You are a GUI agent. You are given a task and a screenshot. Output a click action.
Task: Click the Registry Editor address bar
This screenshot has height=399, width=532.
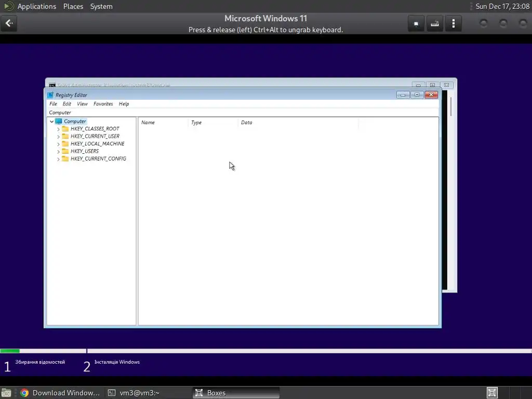click(x=243, y=113)
